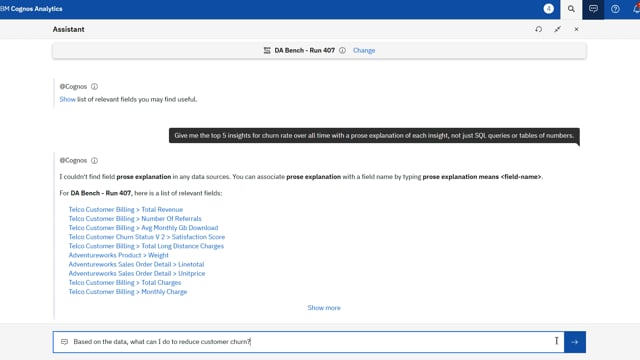Click the IBM Cognos Analytics title
The height and width of the screenshot is (360, 640).
pyautogui.click(x=31, y=9)
